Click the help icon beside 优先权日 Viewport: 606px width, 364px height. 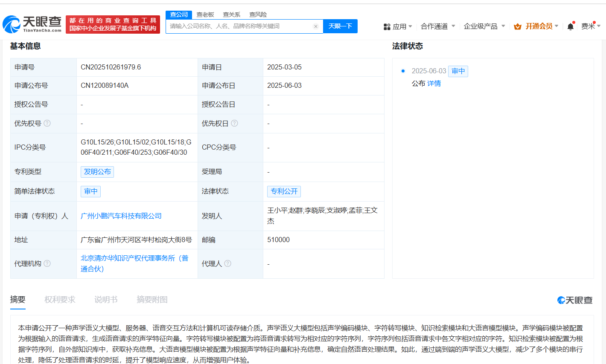point(234,123)
